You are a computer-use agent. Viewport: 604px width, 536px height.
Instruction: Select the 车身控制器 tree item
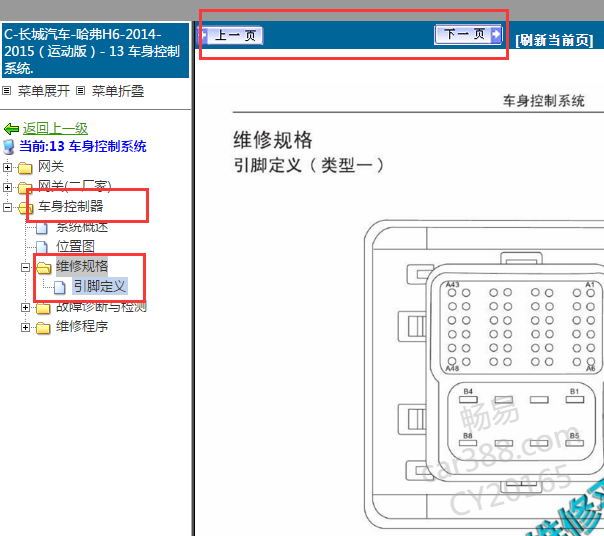coord(70,207)
